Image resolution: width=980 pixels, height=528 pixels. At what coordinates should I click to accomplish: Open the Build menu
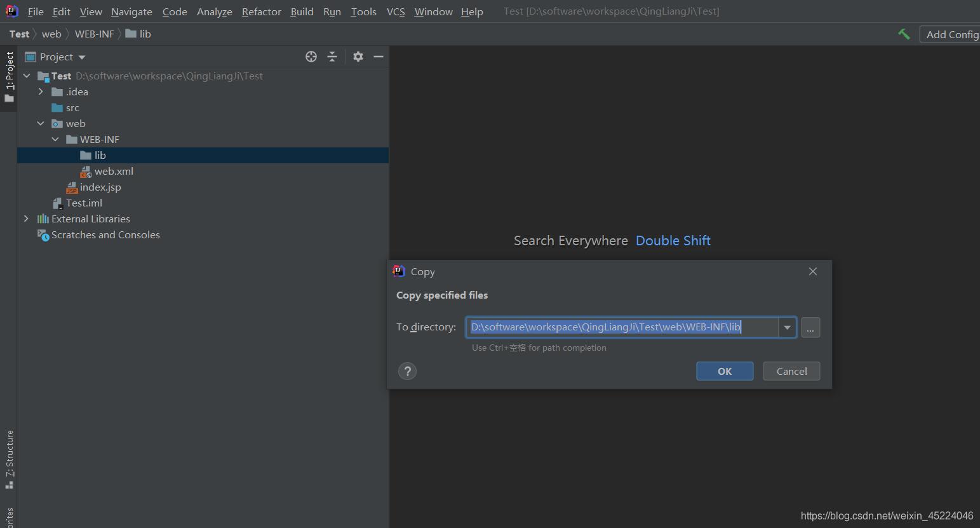[x=302, y=11]
